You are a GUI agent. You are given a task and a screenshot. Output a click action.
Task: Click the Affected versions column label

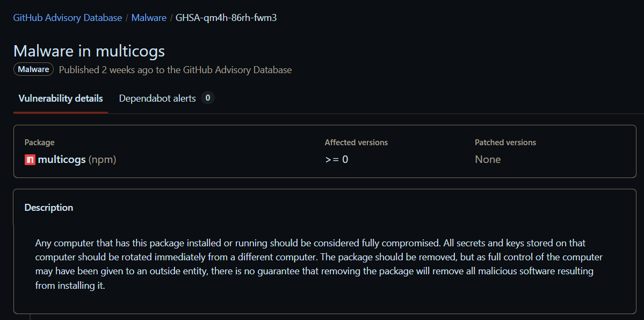coord(356,143)
